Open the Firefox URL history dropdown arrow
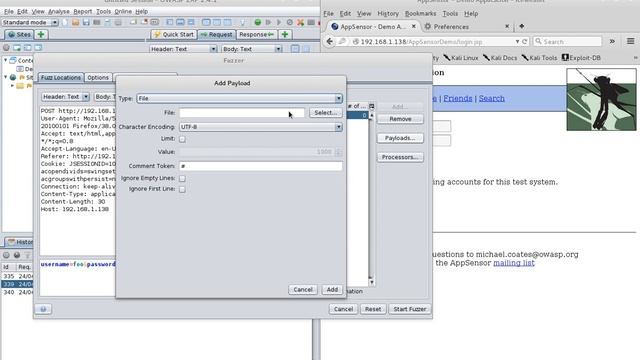Viewport: 640px width, 360px height. (x=517, y=42)
